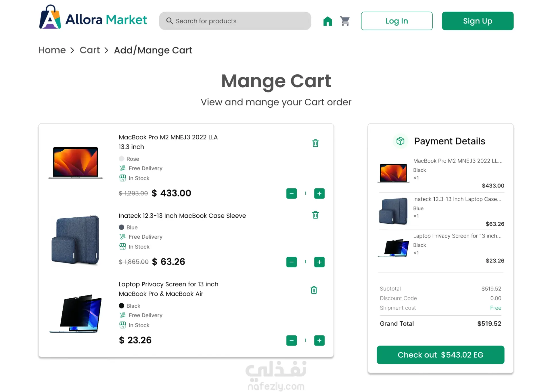Click $433.00 in Payment Details
This screenshot has height=392, width=552.
click(x=493, y=186)
